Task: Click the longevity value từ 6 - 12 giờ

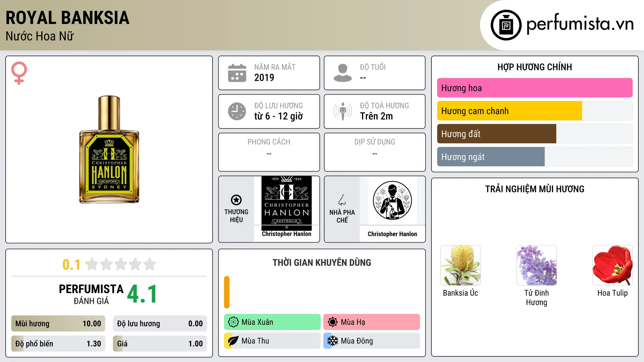Action: (279, 116)
